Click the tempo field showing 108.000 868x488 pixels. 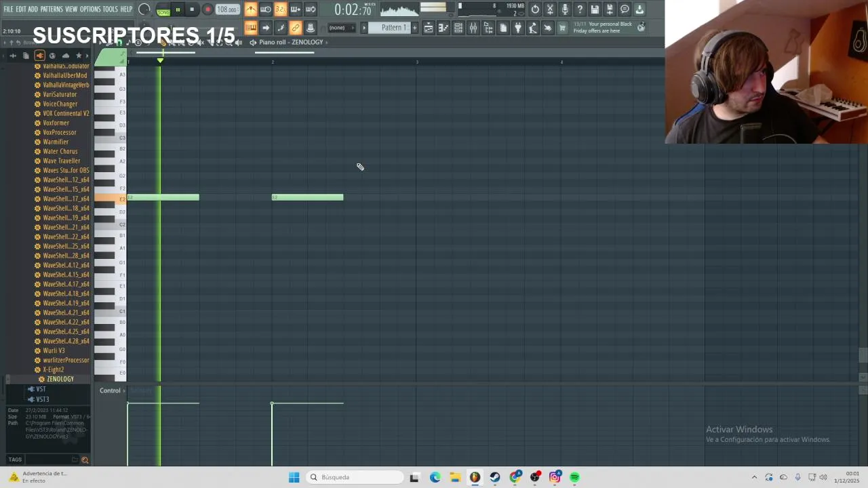227,9
